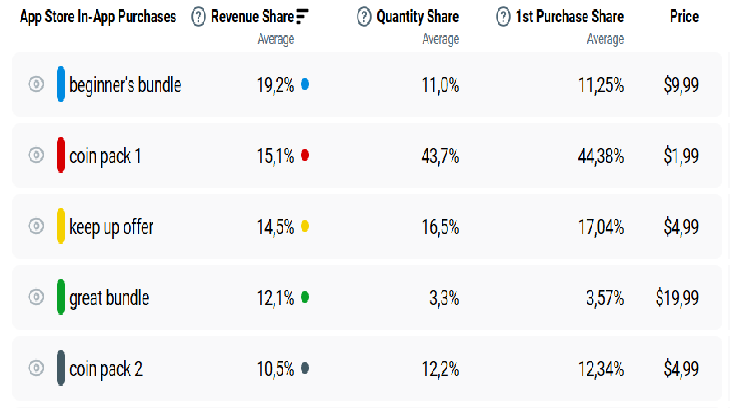Sort by 1st Purchase Share header
The image size is (730, 408).
click(x=570, y=17)
